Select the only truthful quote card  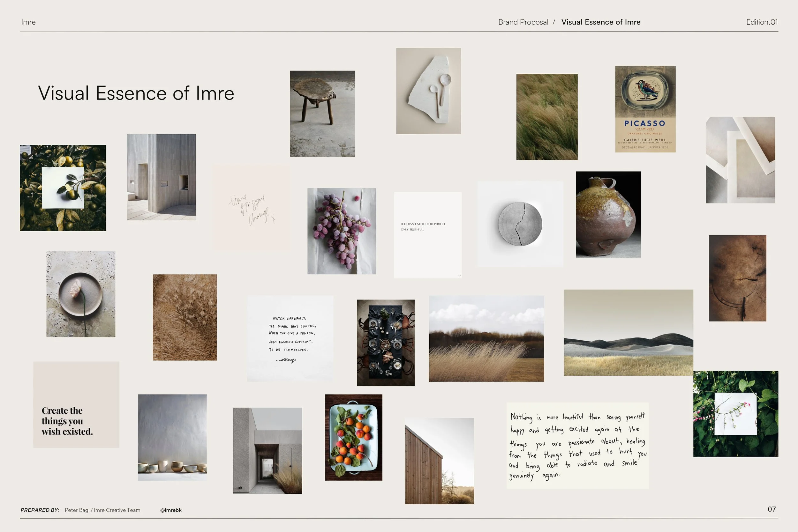(428, 235)
